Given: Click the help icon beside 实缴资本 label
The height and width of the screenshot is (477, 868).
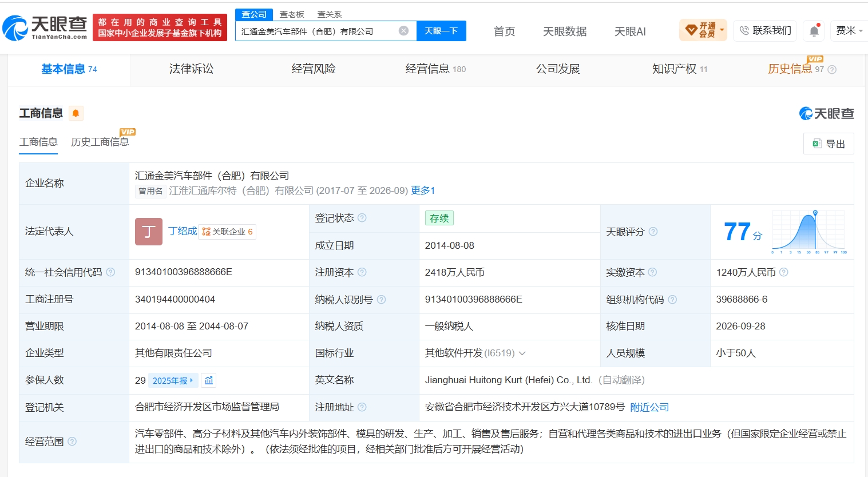Looking at the screenshot, I should pos(653,272).
